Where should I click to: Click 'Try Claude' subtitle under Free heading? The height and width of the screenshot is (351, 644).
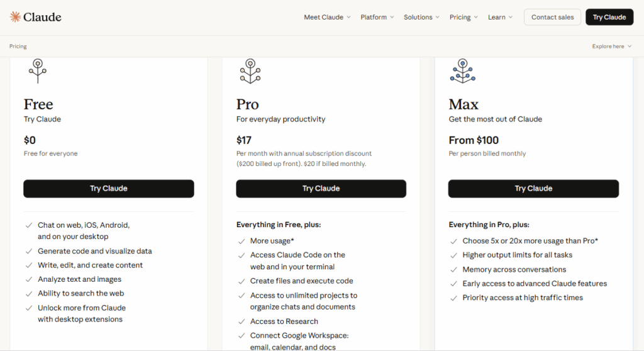pos(42,119)
